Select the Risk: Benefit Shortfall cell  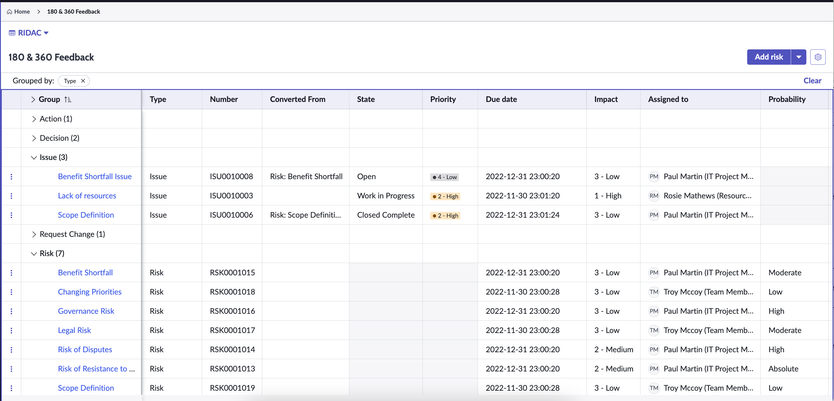click(x=306, y=177)
